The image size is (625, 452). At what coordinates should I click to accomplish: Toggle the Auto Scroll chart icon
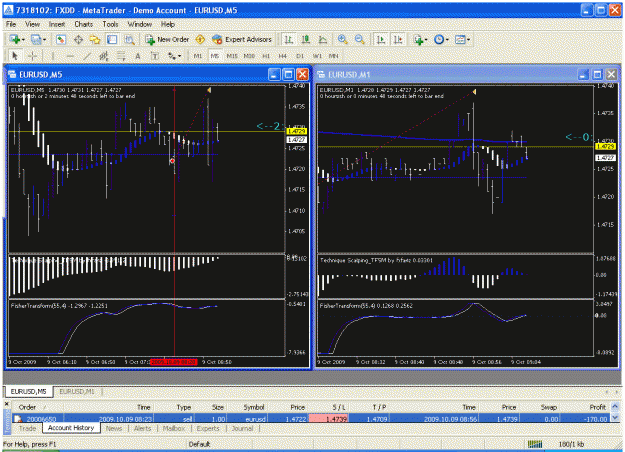point(381,39)
